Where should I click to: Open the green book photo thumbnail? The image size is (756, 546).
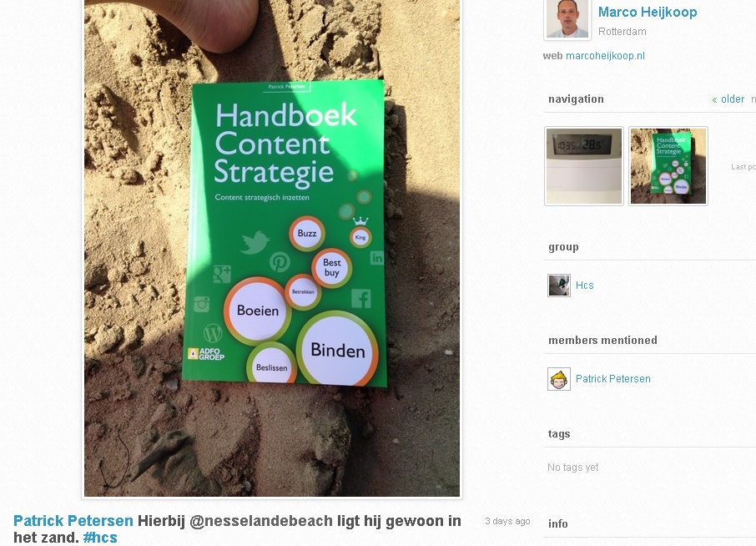(668, 166)
